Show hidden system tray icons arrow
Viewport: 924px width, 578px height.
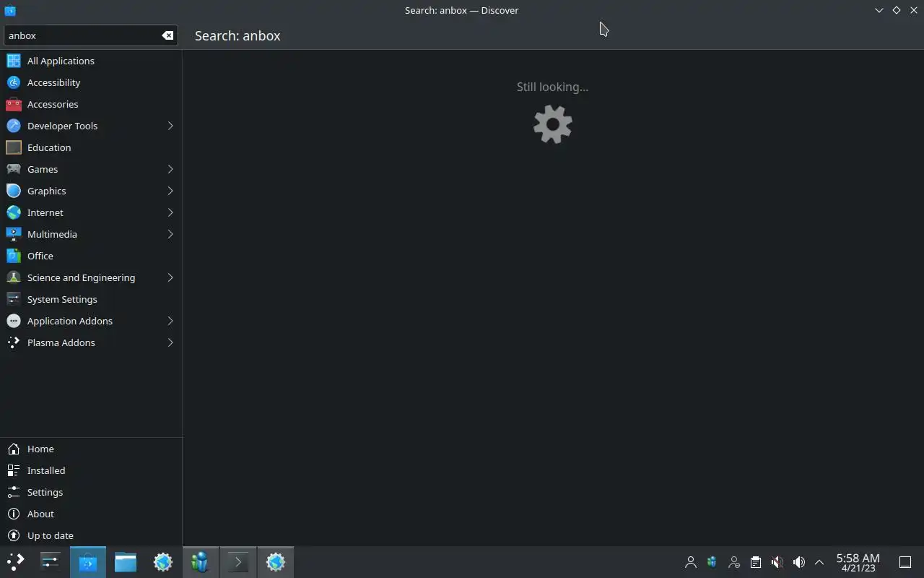[819, 561]
